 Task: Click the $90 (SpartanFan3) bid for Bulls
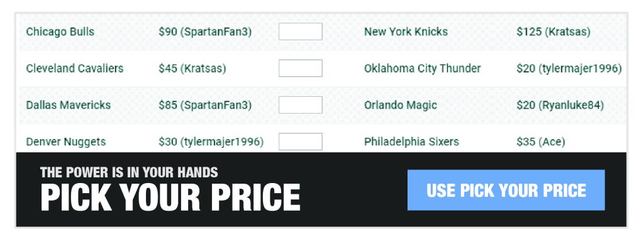[x=205, y=31]
